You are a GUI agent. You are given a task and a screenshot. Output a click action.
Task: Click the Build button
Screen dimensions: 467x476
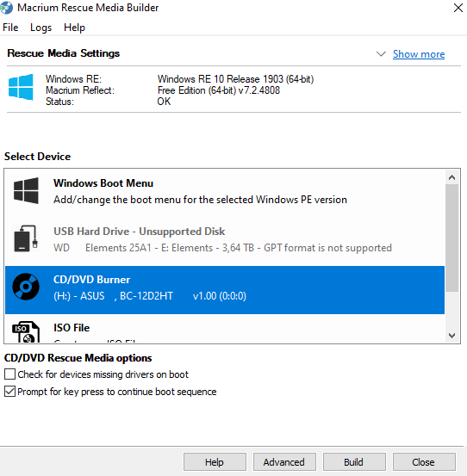click(x=354, y=462)
